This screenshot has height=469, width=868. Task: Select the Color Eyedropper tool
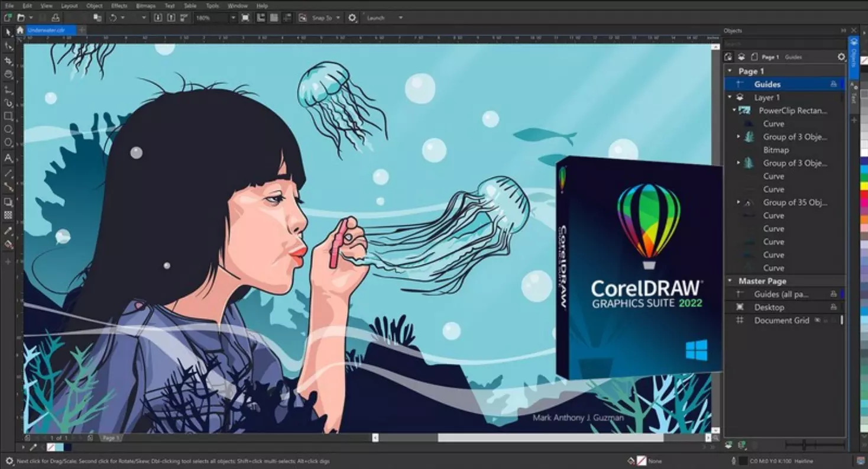pyautogui.click(x=8, y=231)
